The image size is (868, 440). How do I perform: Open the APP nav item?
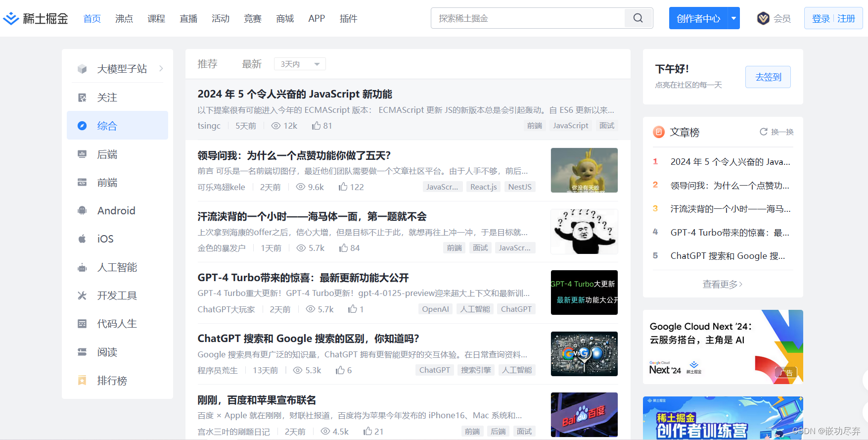pos(317,18)
